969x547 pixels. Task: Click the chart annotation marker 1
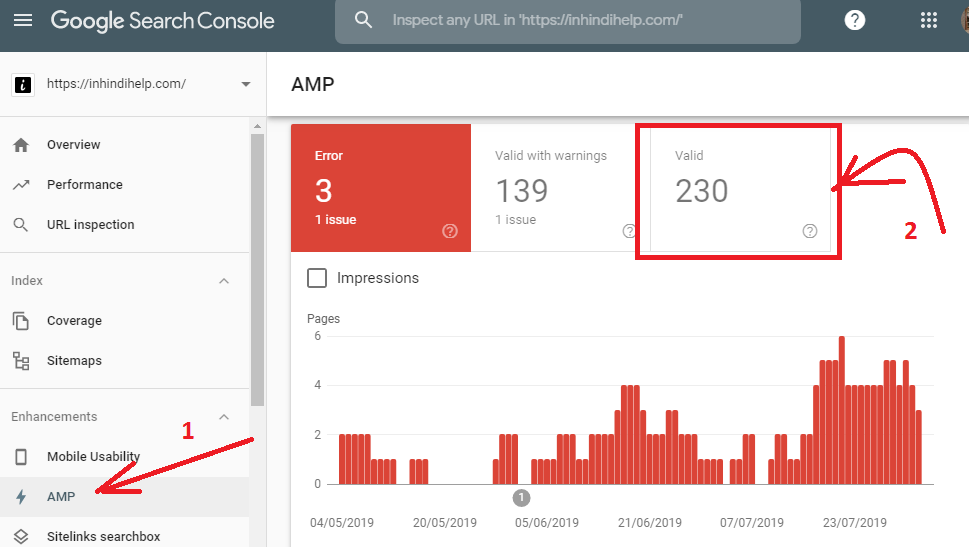pos(521,498)
